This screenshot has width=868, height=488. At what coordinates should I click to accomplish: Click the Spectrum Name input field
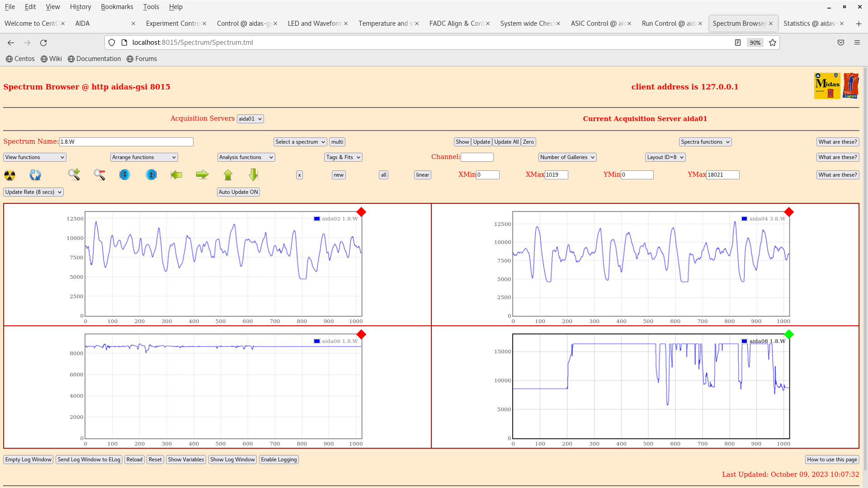[x=126, y=142]
